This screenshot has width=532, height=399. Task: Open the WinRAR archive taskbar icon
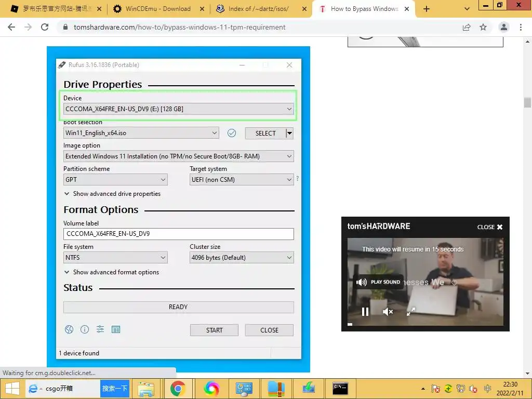coord(276,389)
